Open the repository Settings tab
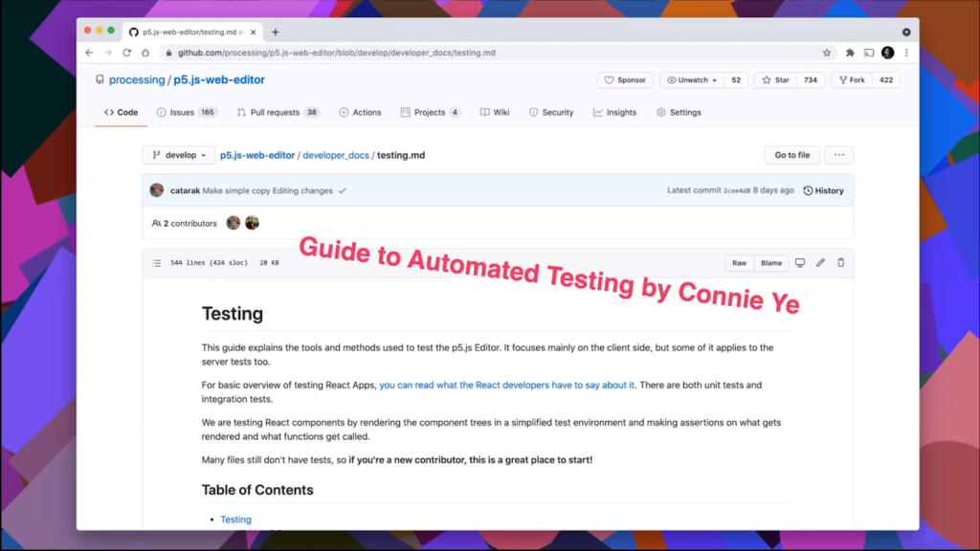The height and width of the screenshot is (551, 980). [679, 113]
